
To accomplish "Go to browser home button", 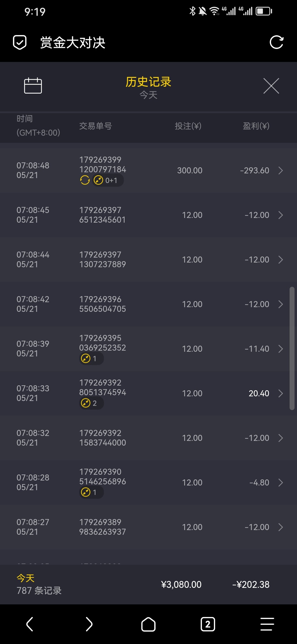I will pos(148,624).
